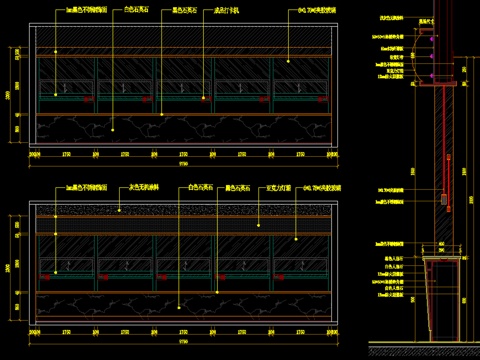Screen dimensions: 480x360
Task: Select the speckled gray coating band in bottom elevation
Action: (x=184, y=210)
